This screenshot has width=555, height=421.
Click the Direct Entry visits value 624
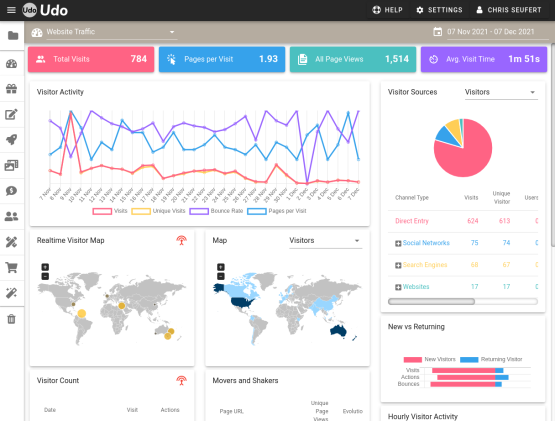[473, 221]
